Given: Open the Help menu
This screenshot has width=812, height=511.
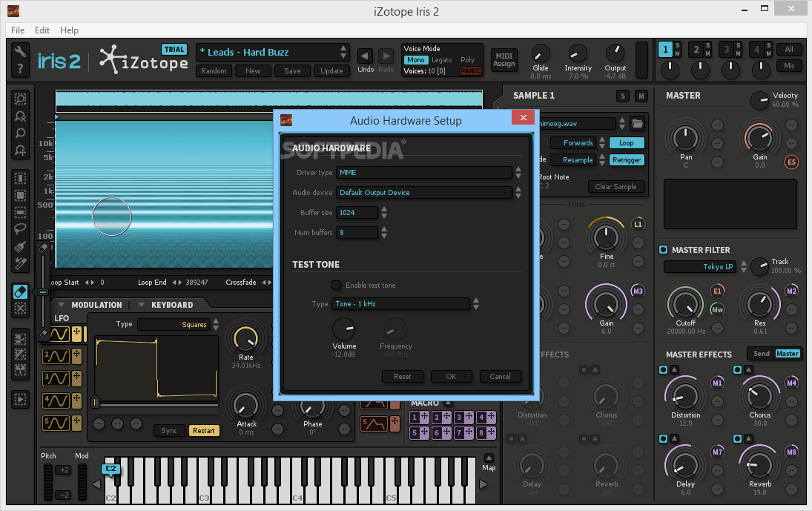Looking at the screenshot, I should click(x=69, y=30).
